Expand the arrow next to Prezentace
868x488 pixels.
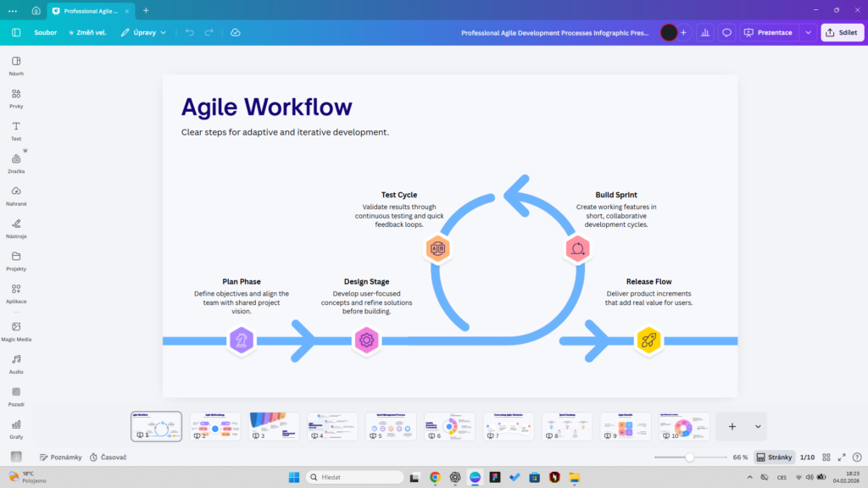(808, 32)
